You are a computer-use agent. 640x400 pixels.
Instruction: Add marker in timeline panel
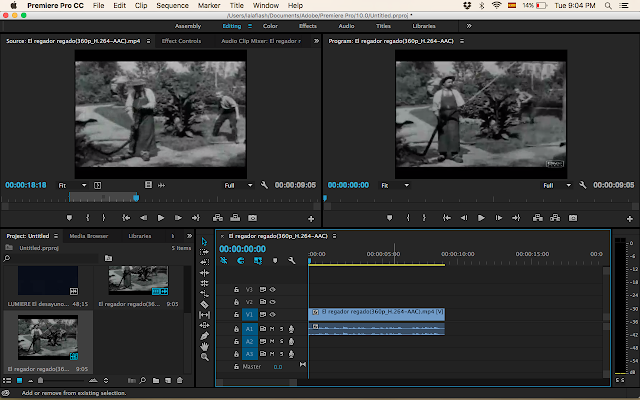(275, 260)
